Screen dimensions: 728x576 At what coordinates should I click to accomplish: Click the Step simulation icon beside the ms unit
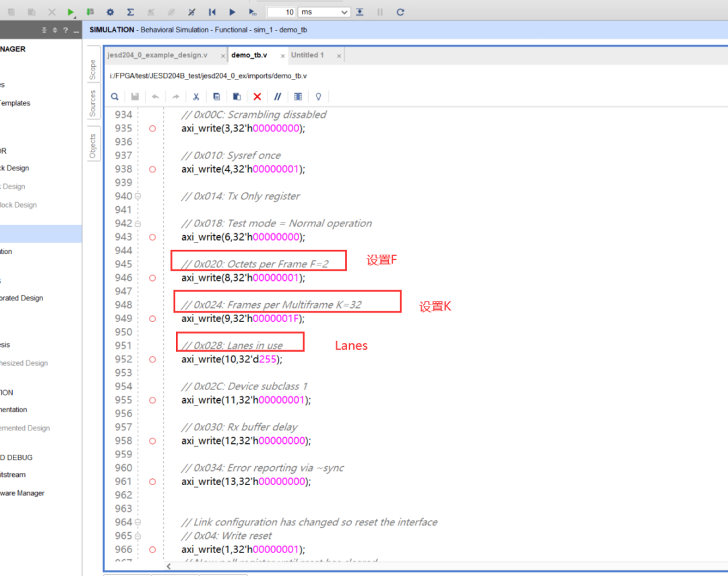click(360, 12)
